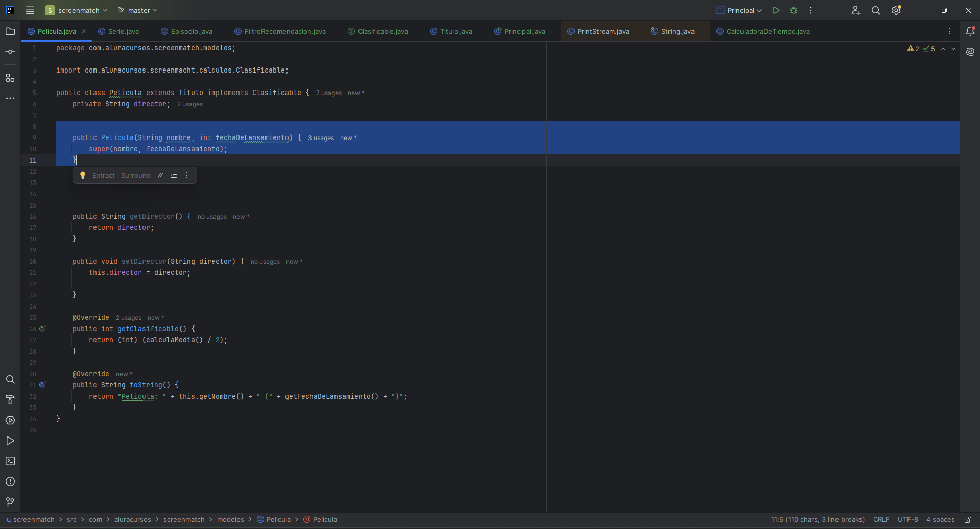The image size is (980, 529).
Task: Switch to Serie.java tab
Action: click(123, 31)
